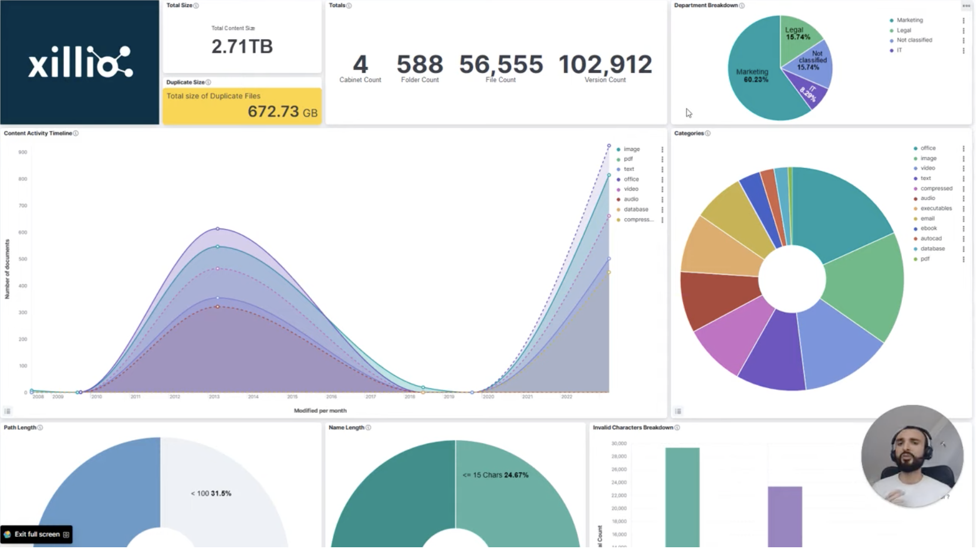Open options for timeline text legend item
Screen dimensions: 980x559
click(x=663, y=170)
